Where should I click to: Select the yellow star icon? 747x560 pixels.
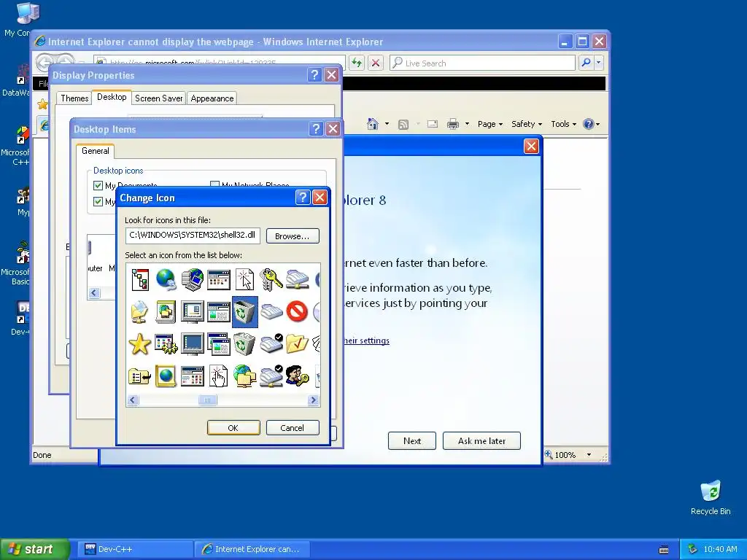pos(140,344)
